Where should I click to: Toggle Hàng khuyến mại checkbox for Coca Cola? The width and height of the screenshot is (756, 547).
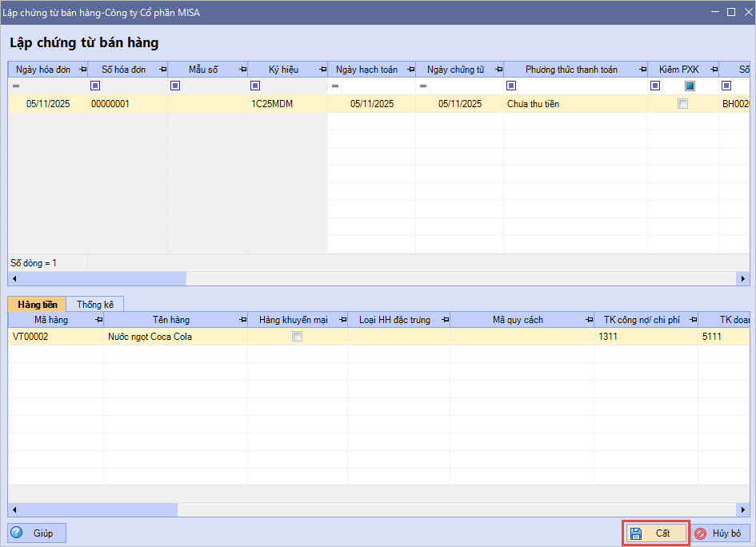(298, 337)
